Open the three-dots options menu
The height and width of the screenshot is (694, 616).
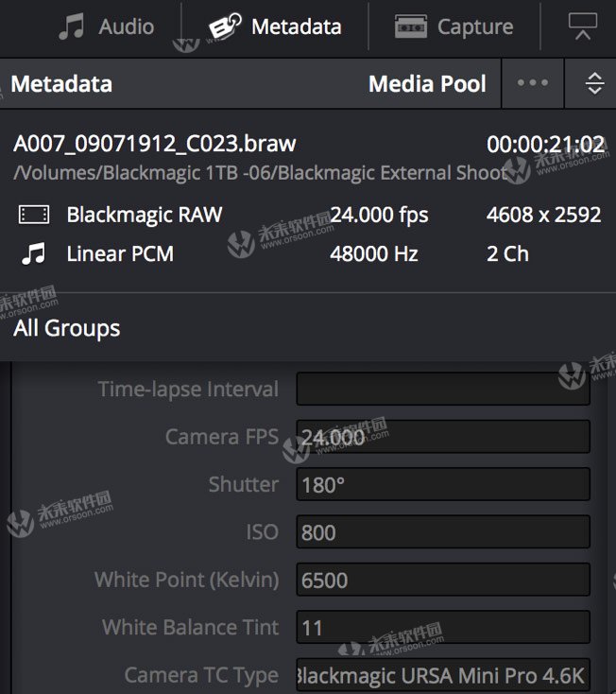533,83
